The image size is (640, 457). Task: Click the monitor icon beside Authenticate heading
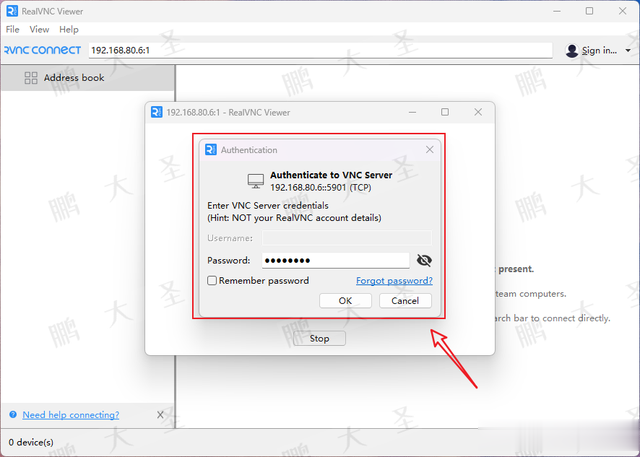pyautogui.click(x=256, y=181)
